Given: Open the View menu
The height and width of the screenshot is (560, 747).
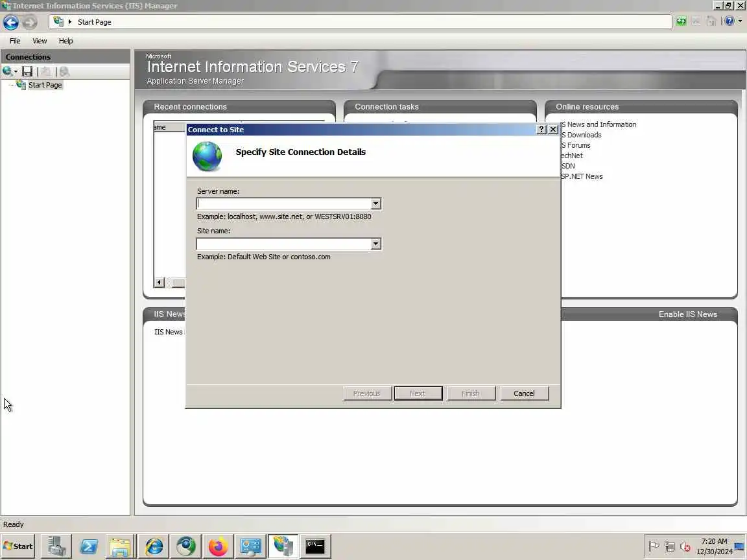Looking at the screenshot, I should [x=40, y=41].
